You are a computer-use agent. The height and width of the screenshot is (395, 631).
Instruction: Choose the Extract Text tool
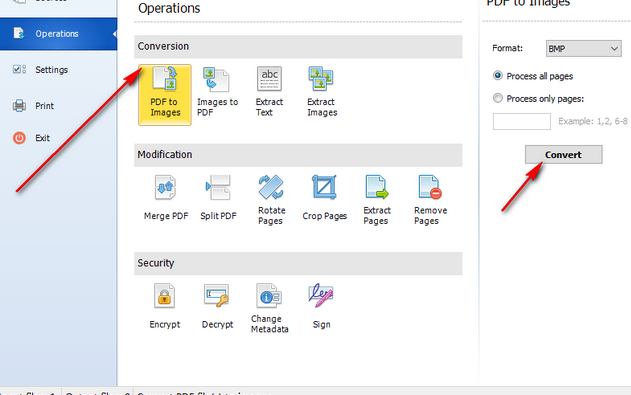coord(269,93)
